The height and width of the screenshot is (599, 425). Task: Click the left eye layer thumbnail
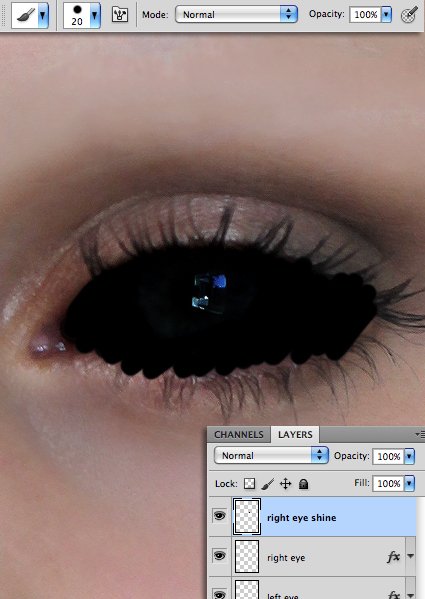click(x=247, y=589)
